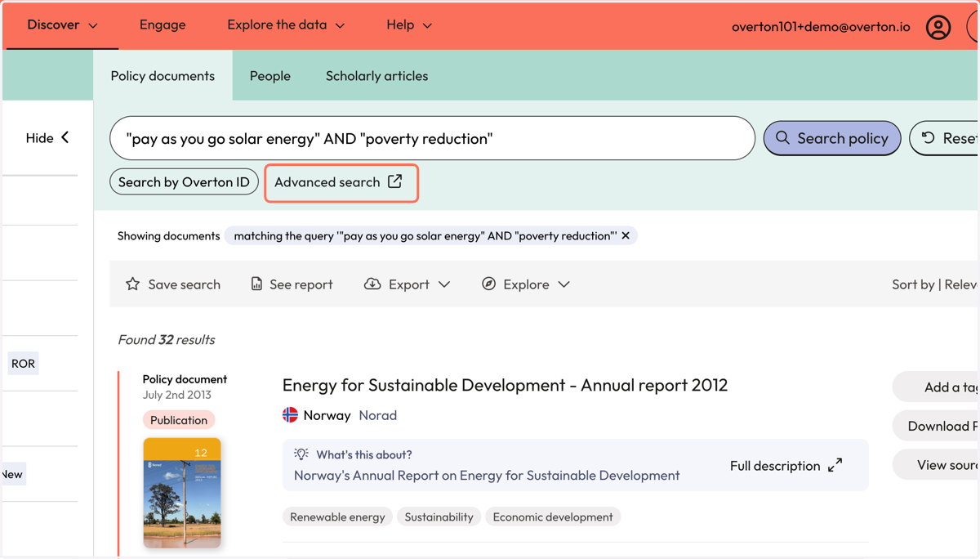This screenshot has width=980, height=559.
Task: Expand the Help menu
Action: click(x=409, y=25)
